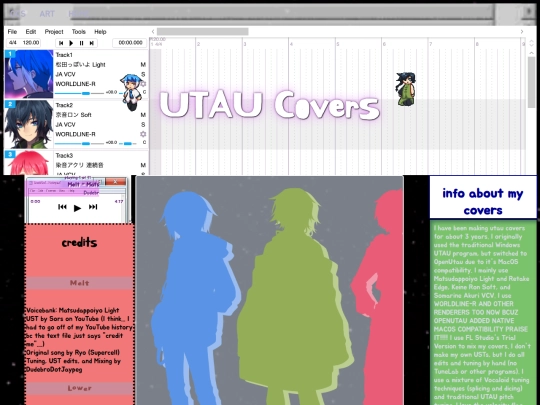Screen dimensions: 540x405
Task: Go to the ART page in the top nav
Action: (47, 14)
